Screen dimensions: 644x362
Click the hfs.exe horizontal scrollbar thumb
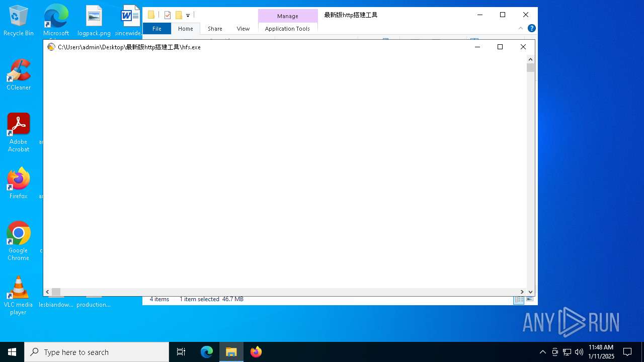pyautogui.click(x=56, y=292)
